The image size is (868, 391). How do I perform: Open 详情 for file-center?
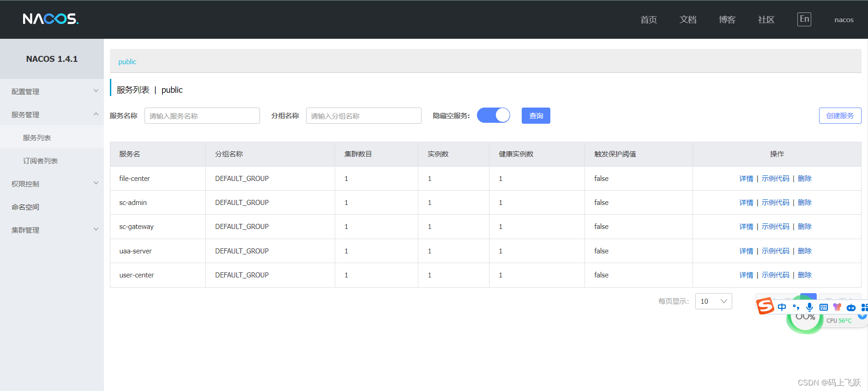tap(746, 179)
